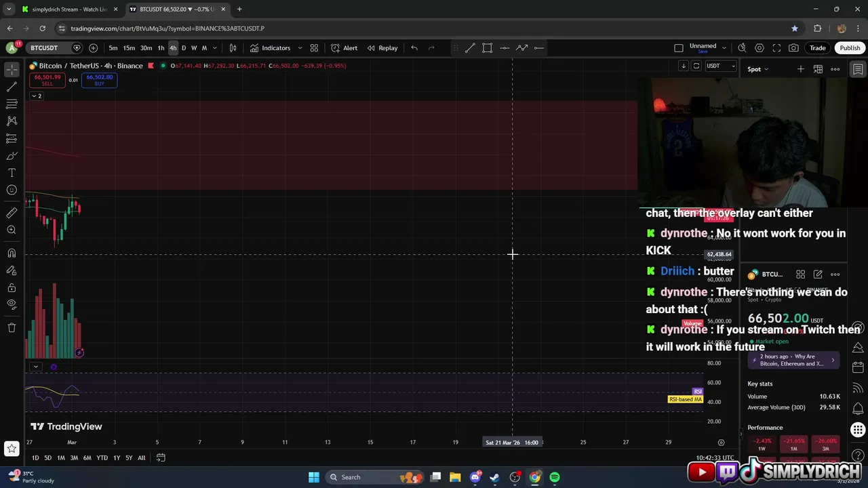
Task: Select the 5m timeframe
Action: [113, 48]
